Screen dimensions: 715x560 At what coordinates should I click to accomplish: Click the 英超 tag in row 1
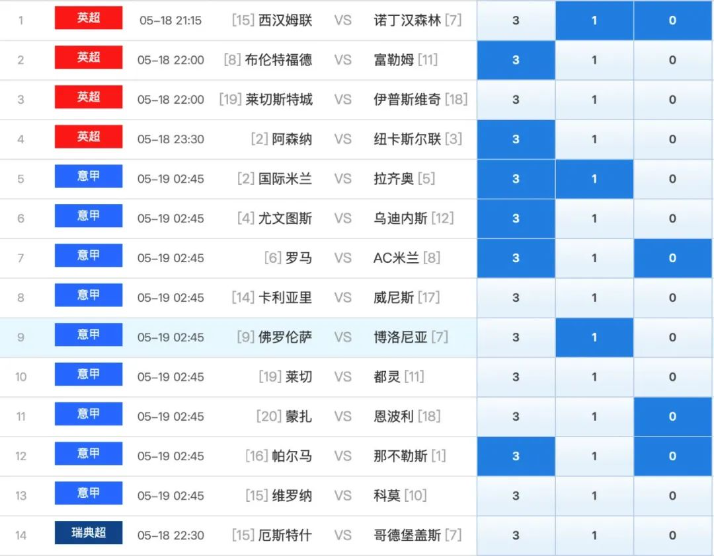click(x=88, y=18)
